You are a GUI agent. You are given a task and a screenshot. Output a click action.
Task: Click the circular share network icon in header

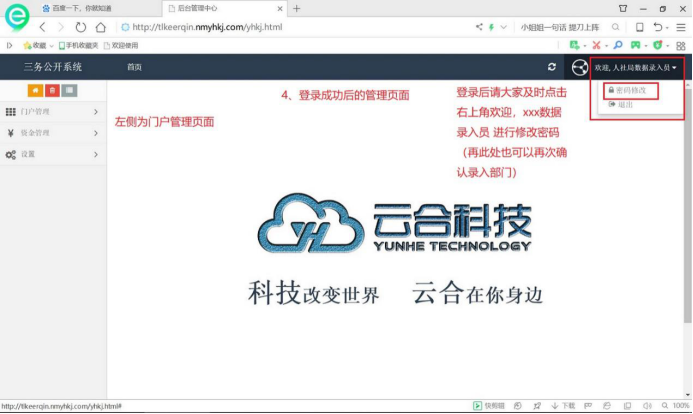tap(579, 68)
